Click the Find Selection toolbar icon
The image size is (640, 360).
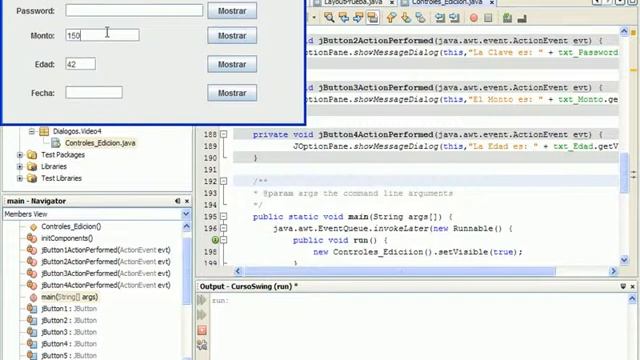point(329,18)
